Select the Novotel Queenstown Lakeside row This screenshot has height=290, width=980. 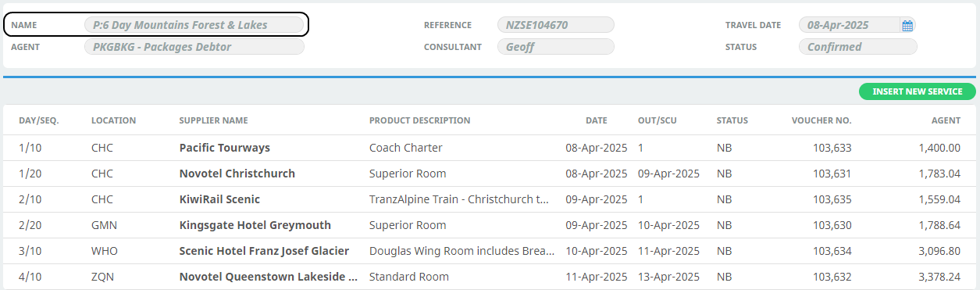pyautogui.click(x=490, y=277)
